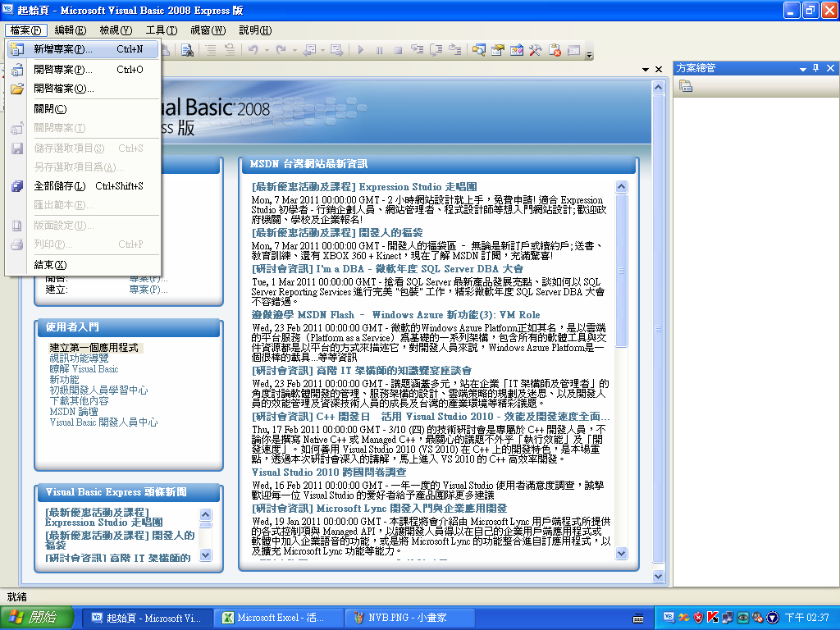
Task: Open the 視窗 menu
Action: pyautogui.click(x=208, y=30)
